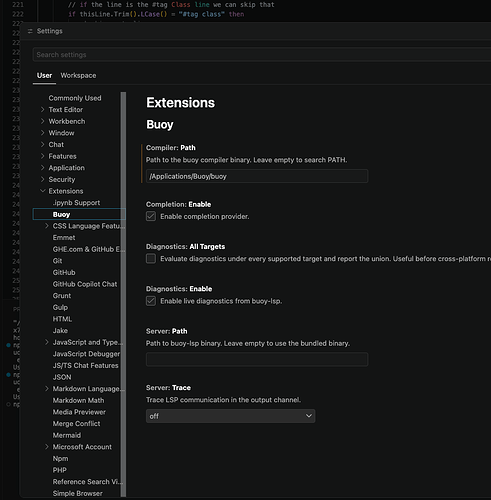Open Gulp extension settings
The image size is (491, 500).
point(60,308)
